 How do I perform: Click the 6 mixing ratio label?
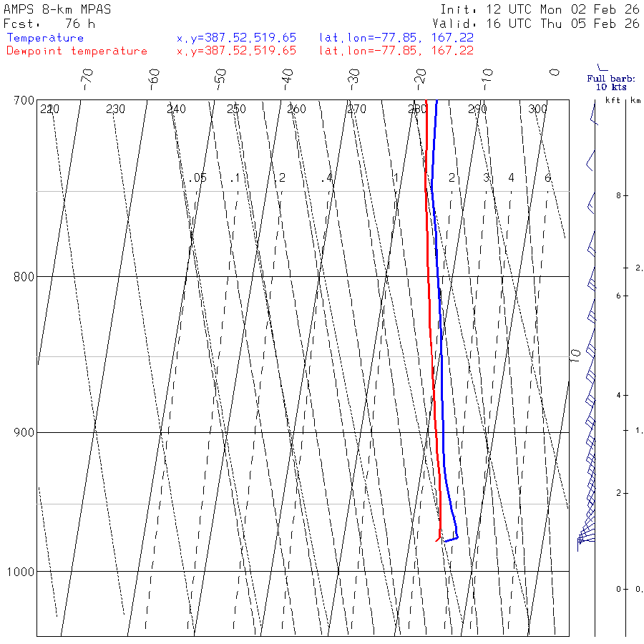point(547,178)
